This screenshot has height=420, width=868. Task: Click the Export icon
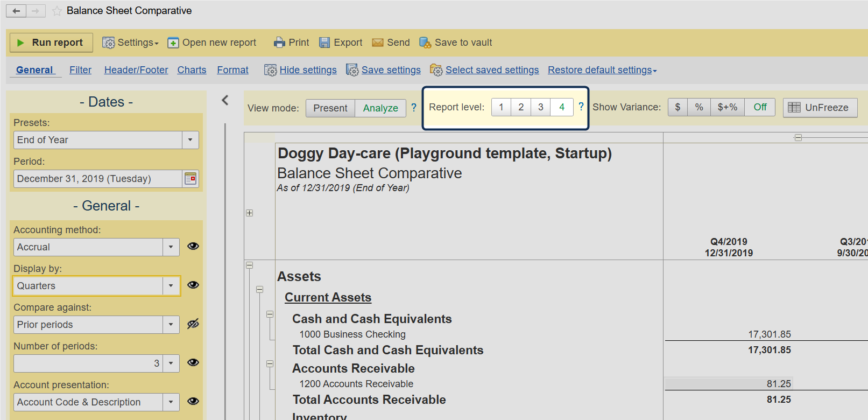(x=324, y=43)
